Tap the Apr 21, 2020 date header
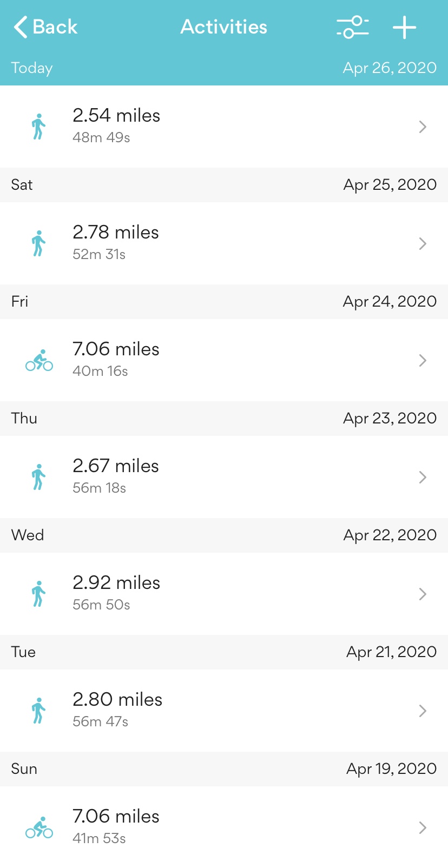The width and height of the screenshot is (448, 868). 391,652
